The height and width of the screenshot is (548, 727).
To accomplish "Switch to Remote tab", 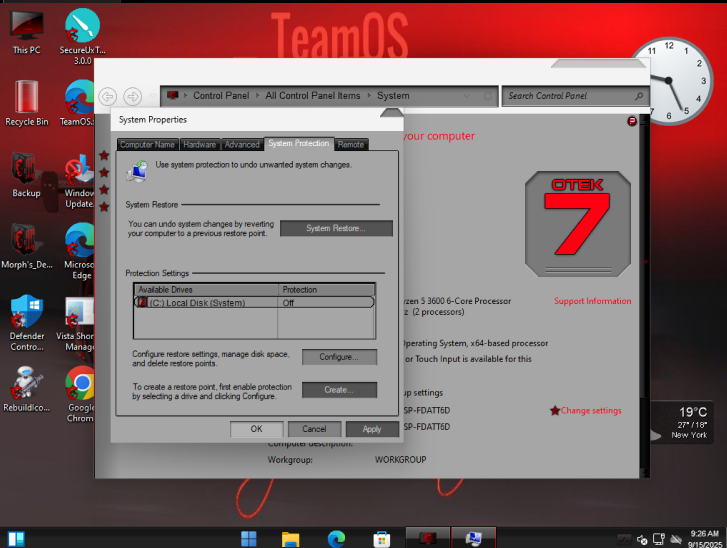I will click(x=351, y=145).
